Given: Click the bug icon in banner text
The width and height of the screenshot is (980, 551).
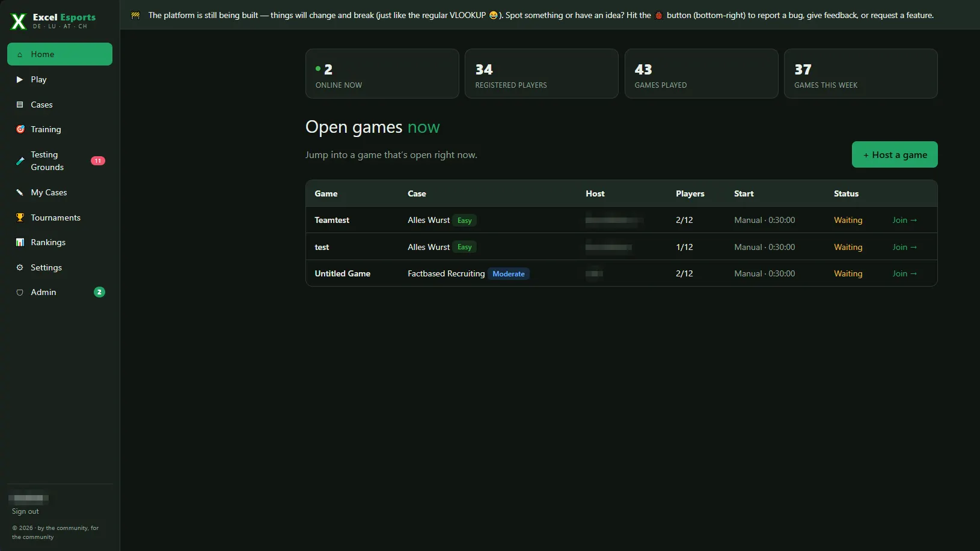Looking at the screenshot, I should 659,16.
